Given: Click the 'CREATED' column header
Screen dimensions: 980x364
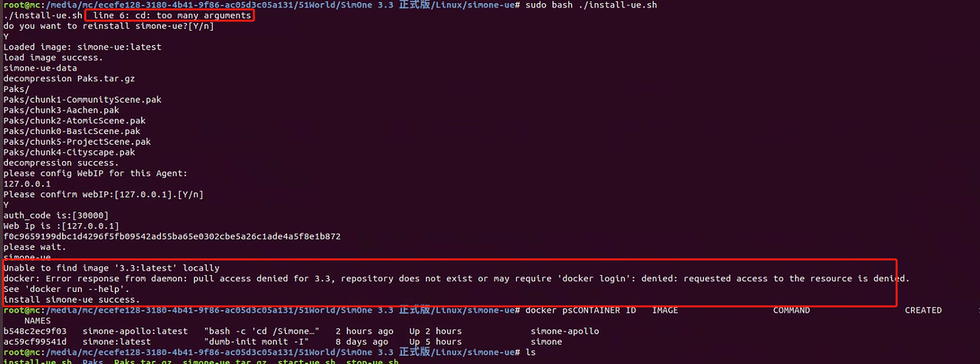Looking at the screenshot, I should tap(923, 310).
